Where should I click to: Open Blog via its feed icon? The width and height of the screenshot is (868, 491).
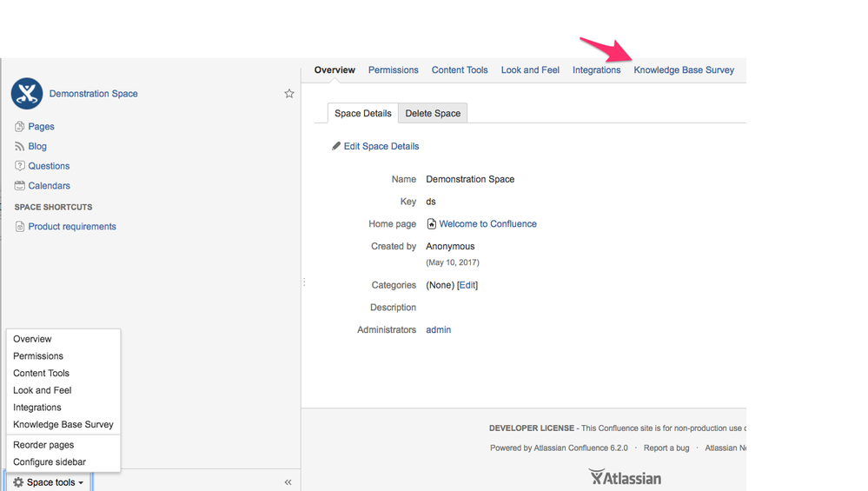19,146
